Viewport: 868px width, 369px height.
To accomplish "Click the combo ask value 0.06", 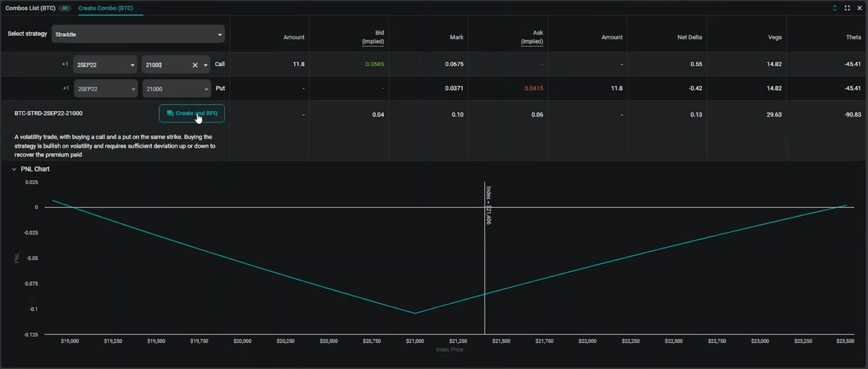I will 537,115.
